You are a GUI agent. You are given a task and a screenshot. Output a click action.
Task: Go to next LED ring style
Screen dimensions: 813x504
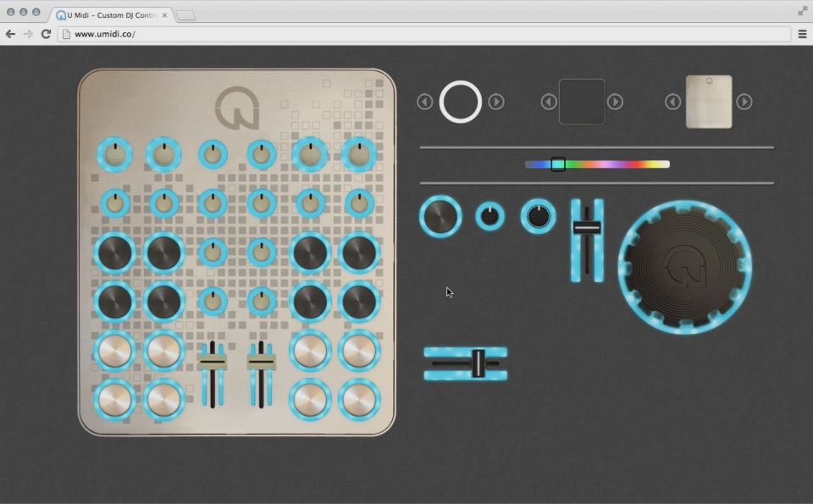point(496,102)
